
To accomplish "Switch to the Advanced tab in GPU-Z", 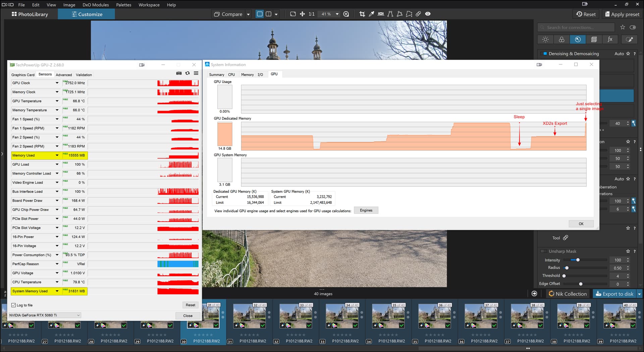I will click(x=64, y=75).
